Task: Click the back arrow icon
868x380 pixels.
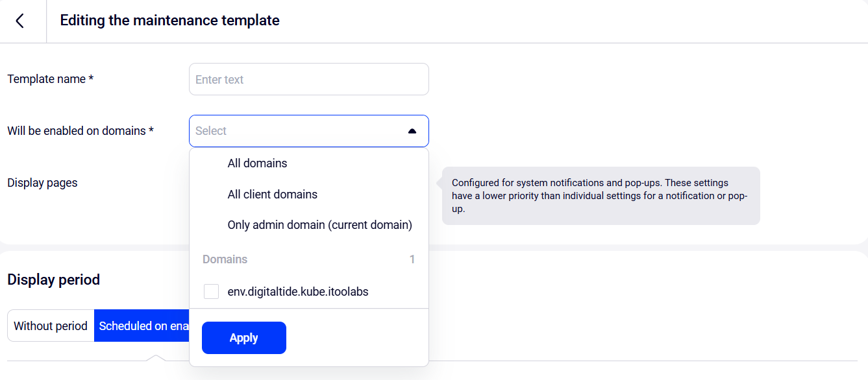Action: (20, 21)
